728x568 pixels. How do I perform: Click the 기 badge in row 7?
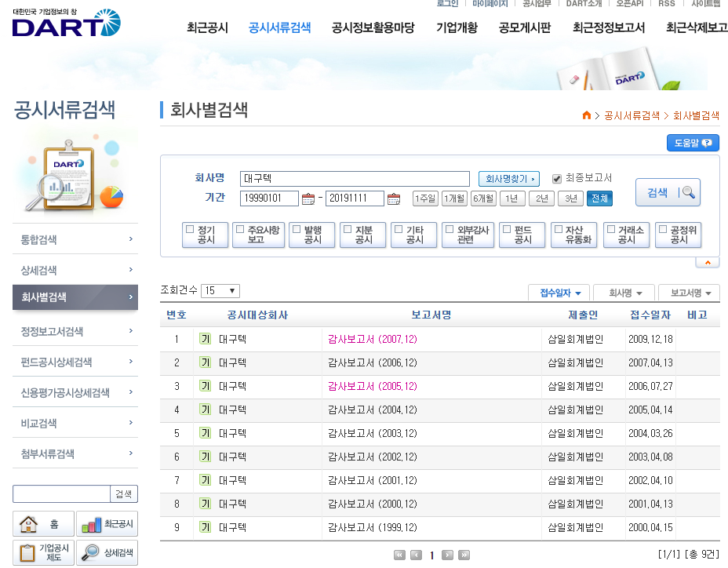[206, 480]
